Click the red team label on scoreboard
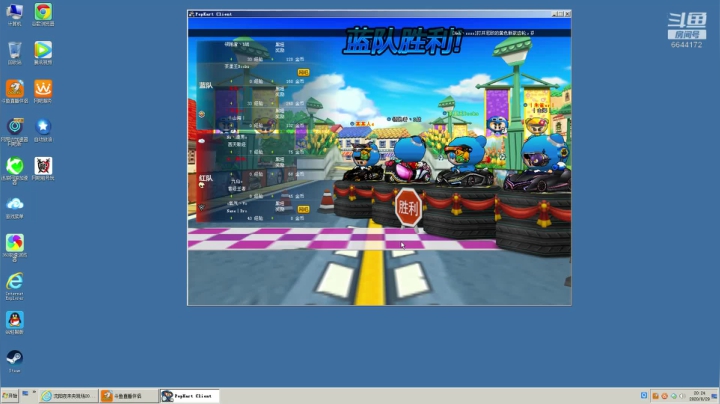Image resolution: width=720 pixels, height=404 pixels. 206,178
